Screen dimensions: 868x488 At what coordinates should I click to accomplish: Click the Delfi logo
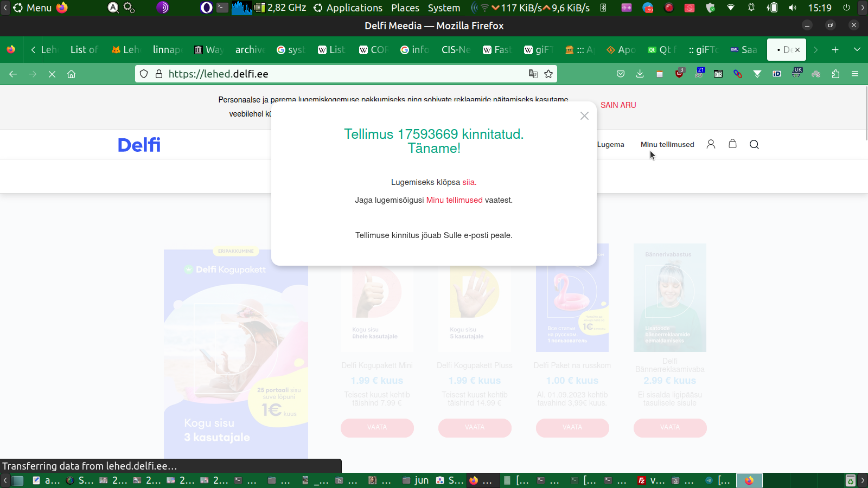click(139, 145)
